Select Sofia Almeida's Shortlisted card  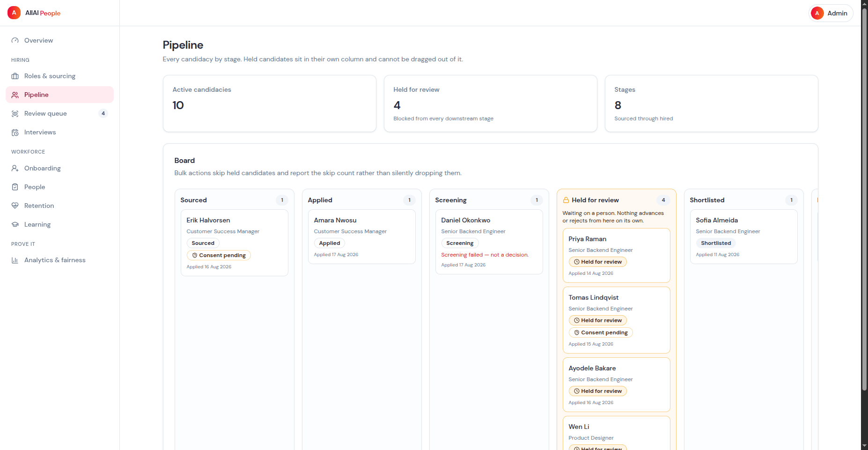pos(743,236)
